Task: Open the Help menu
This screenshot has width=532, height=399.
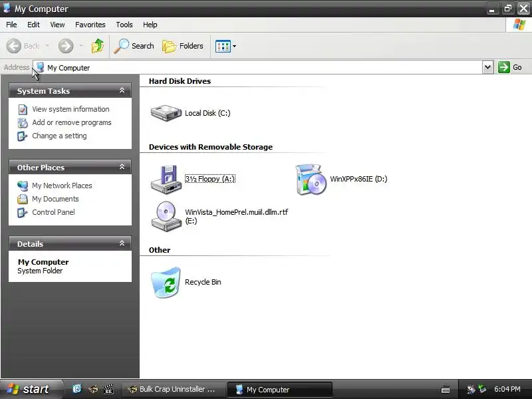Action: [x=150, y=25]
